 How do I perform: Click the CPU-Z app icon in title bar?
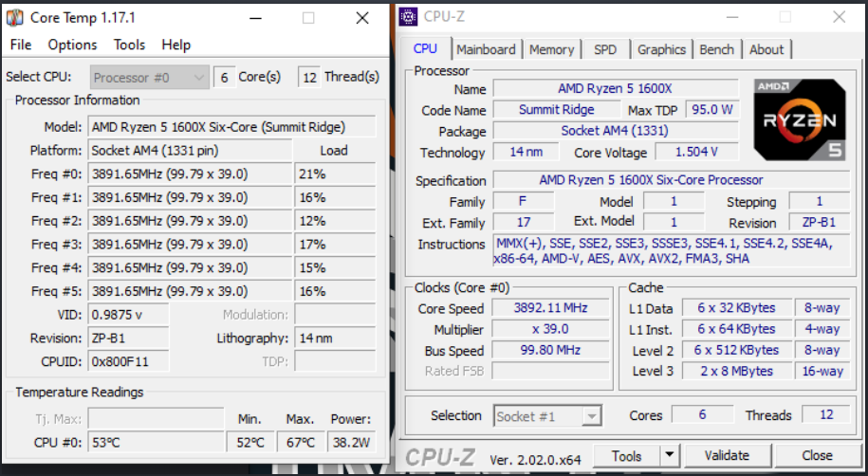tap(408, 17)
